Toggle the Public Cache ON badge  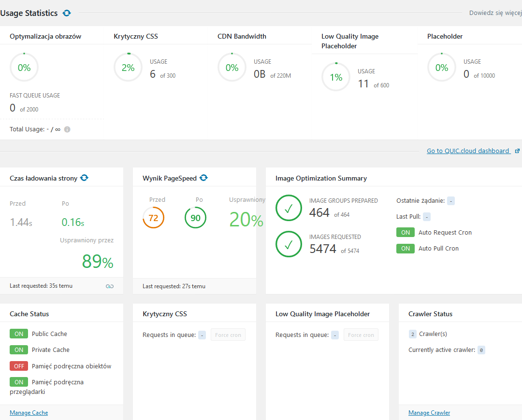(x=19, y=334)
